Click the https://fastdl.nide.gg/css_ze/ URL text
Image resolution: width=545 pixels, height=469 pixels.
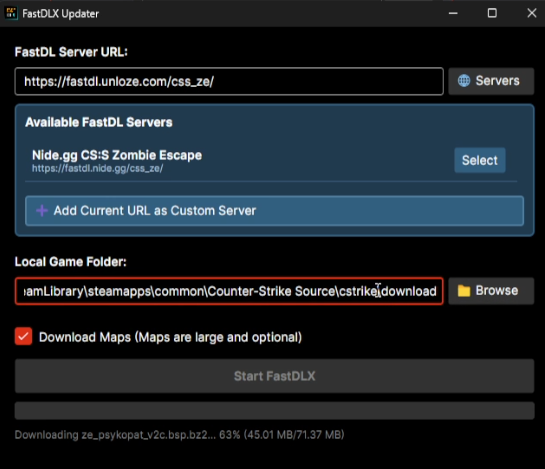[x=97, y=169]
